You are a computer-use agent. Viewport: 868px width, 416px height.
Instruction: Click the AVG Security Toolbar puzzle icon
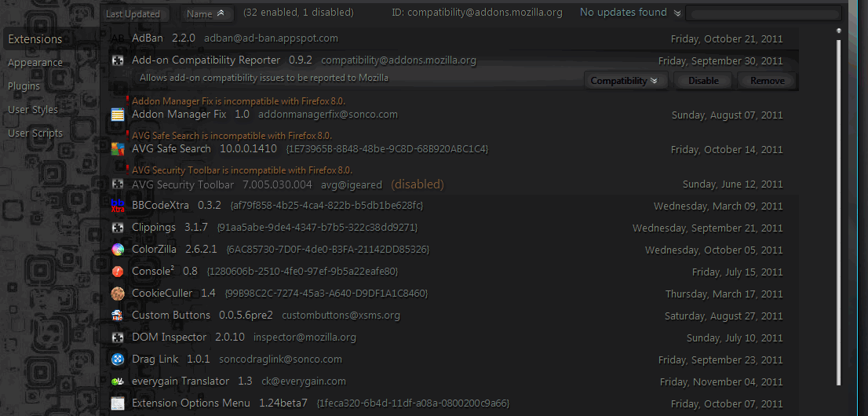pos(118,184)
